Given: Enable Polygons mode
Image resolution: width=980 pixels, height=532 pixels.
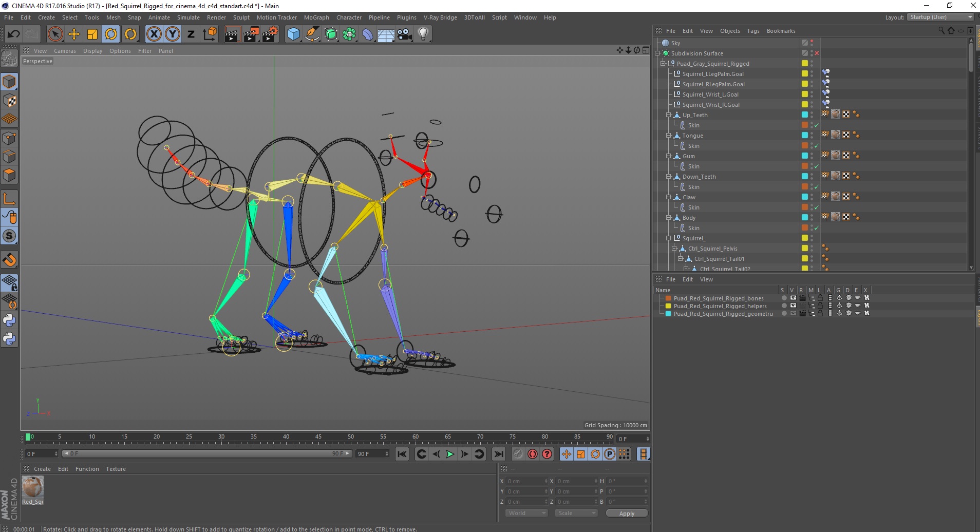Looking at the screenshot, I should (9, 175).
